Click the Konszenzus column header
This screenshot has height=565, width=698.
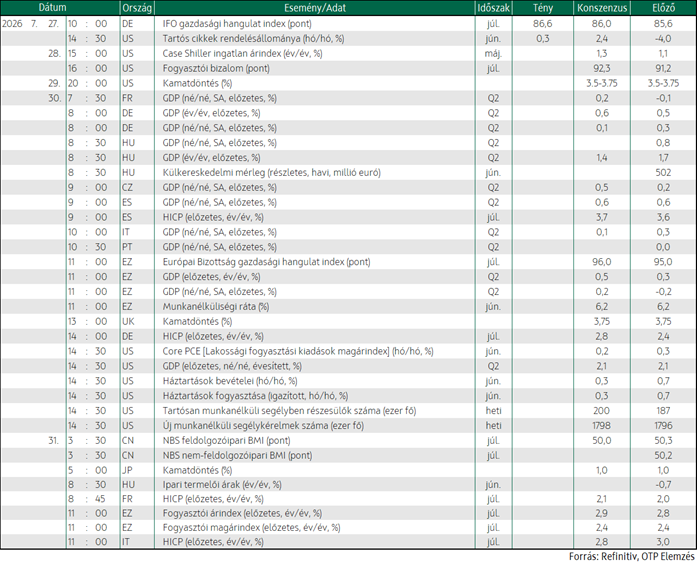[602, 8]
